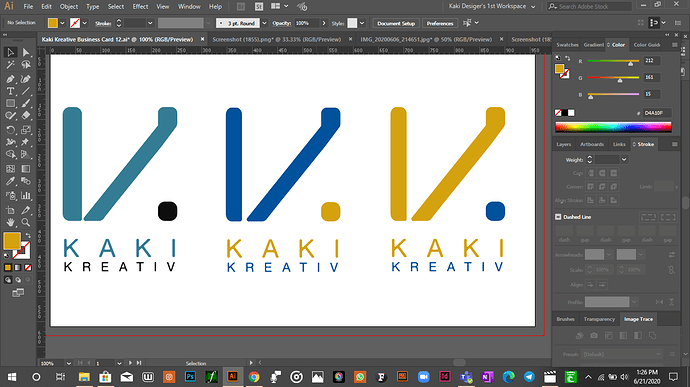Select the Zoom tool

click(x=26, y=222)
